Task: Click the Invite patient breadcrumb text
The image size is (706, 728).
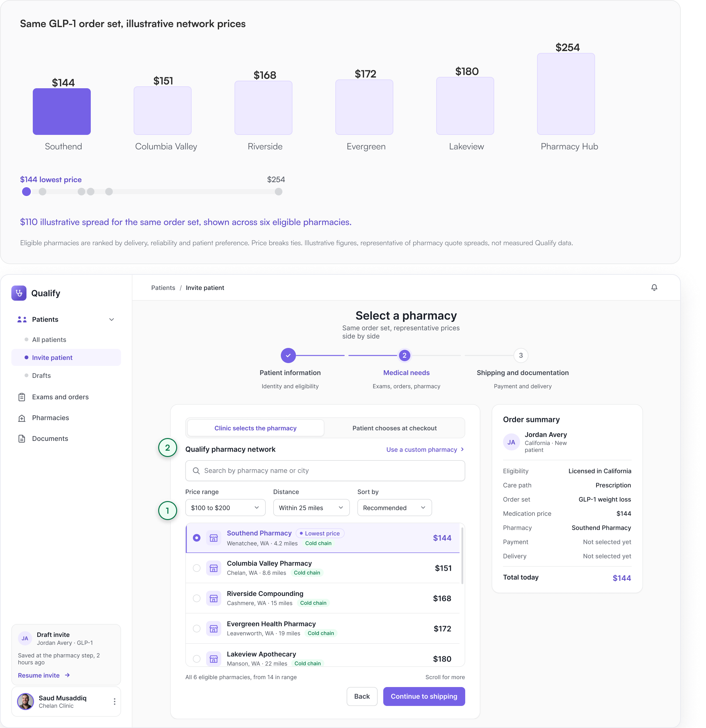Action: [205, 288]
